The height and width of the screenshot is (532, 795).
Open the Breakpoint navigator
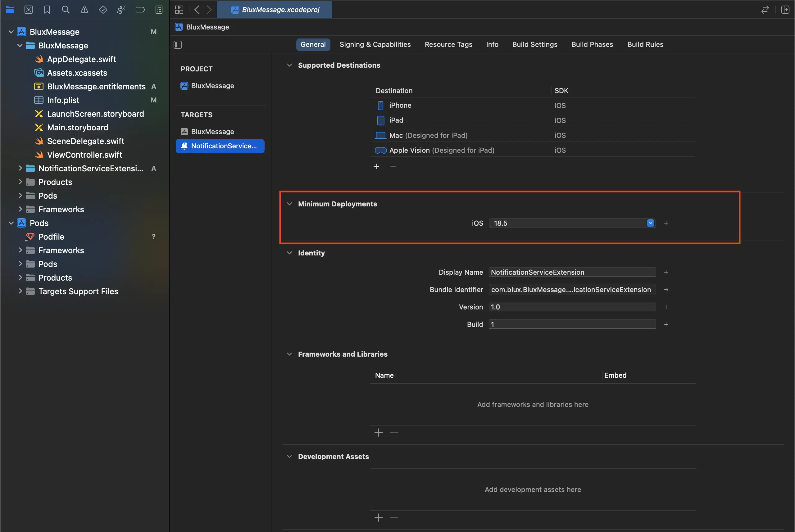tap(140, 10)
